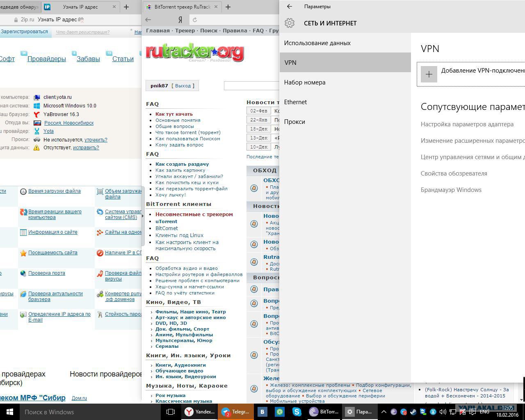Open the volume control in system tray
This screenshot has width=525, height=420.
tap(443, 412)
